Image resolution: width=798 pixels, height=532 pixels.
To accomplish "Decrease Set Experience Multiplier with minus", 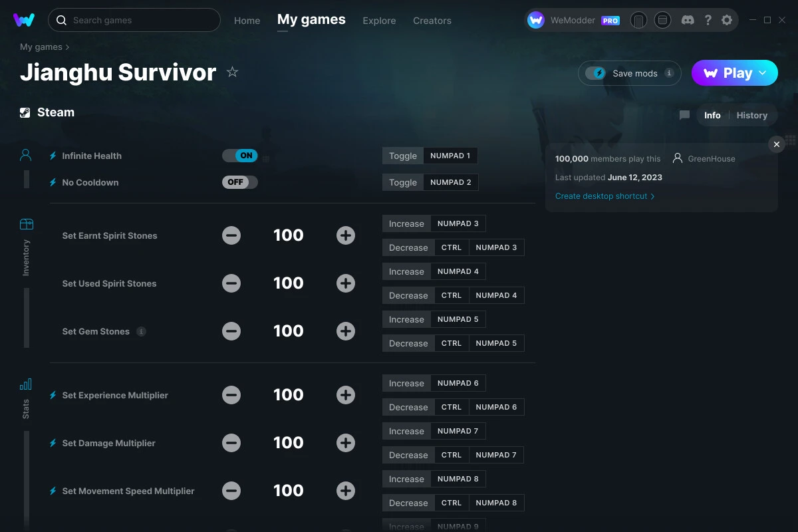I will pyautogui.click(x=231, y=395).
